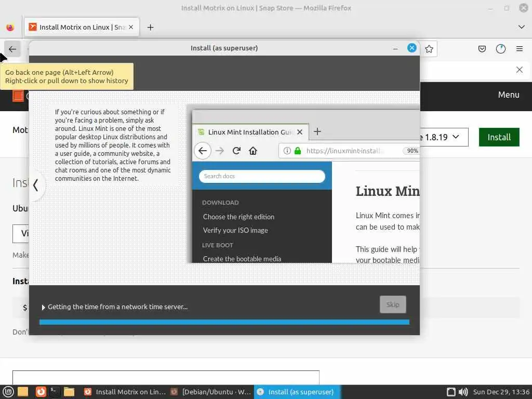Click Firefox back navigation arrow
The image size is (532, 399).
(x=12, y=49)
